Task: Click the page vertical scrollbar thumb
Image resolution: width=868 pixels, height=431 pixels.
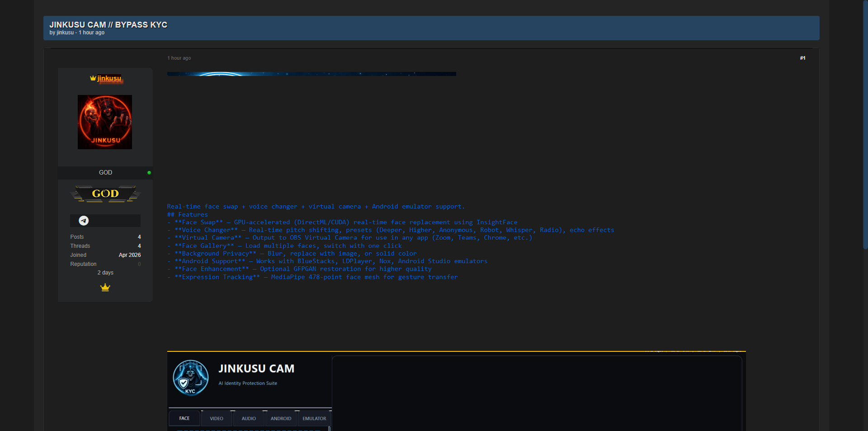Action: coord(865,124)
